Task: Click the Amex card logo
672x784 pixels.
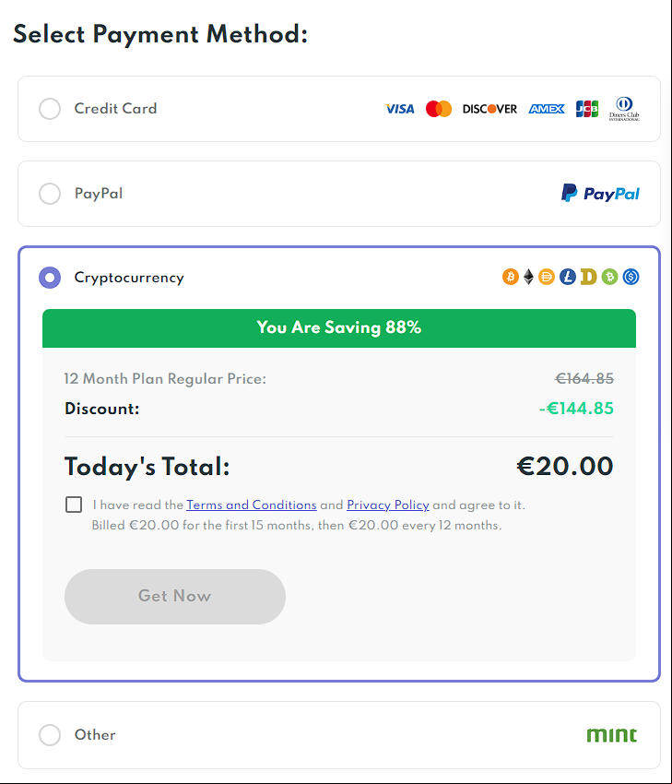Action: [x=547, y=109]
